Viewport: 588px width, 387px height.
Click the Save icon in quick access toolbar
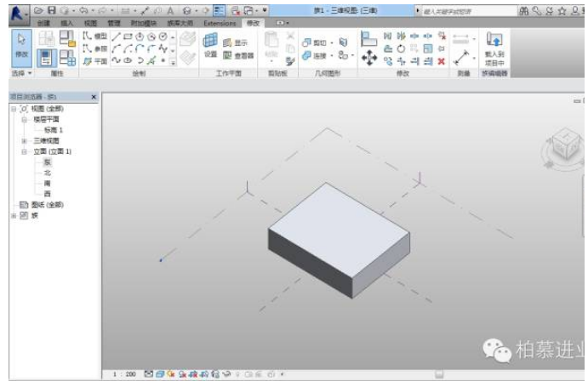pos(52,10)
